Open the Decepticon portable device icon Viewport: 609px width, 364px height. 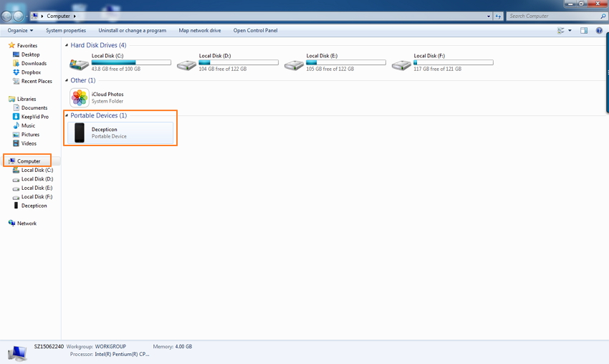pos(80,133)
